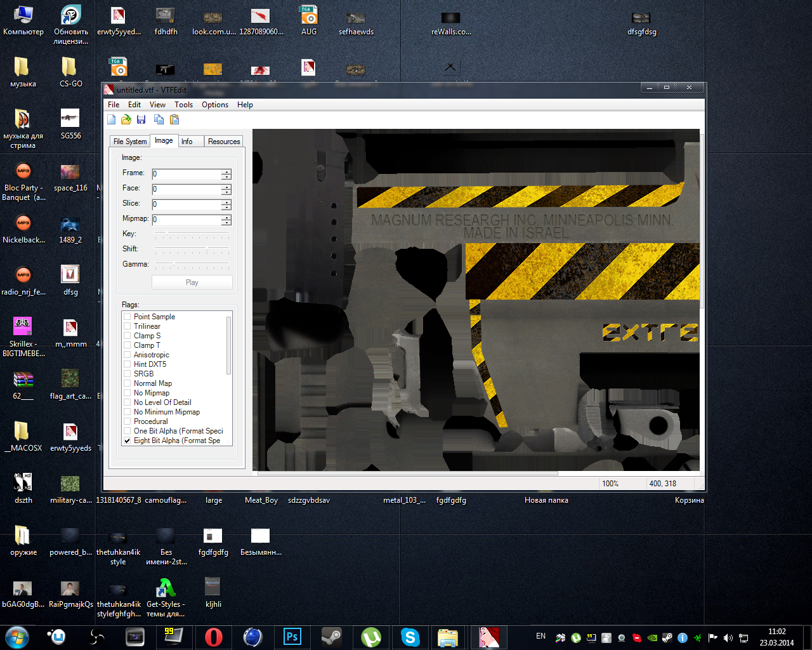This screenshot has width=812, height=650.
Task: Click the Gamma slider track
Action: tap(192, 264)
